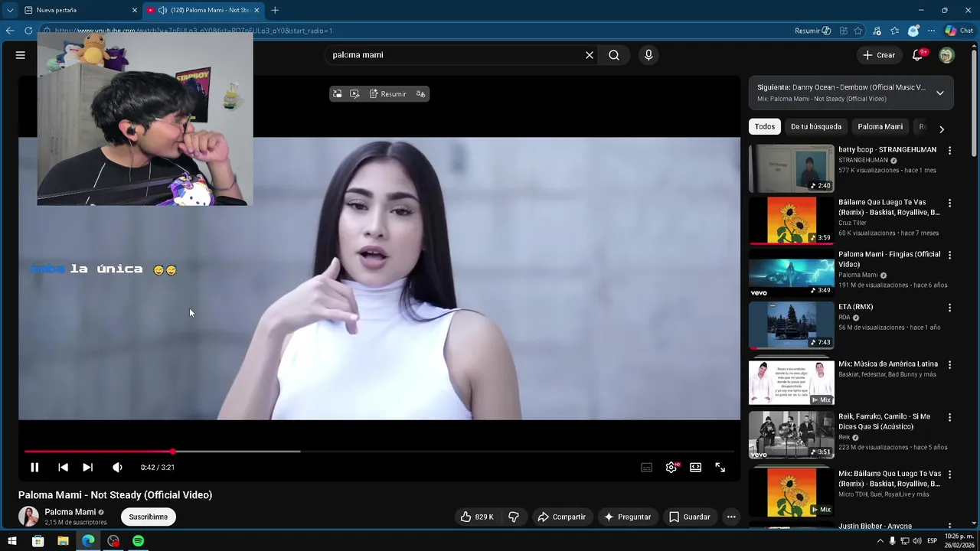Open options for betty boop - STRANGEHUMAN
The height and width of the screenshot is (551, 980).
[949, 151]
